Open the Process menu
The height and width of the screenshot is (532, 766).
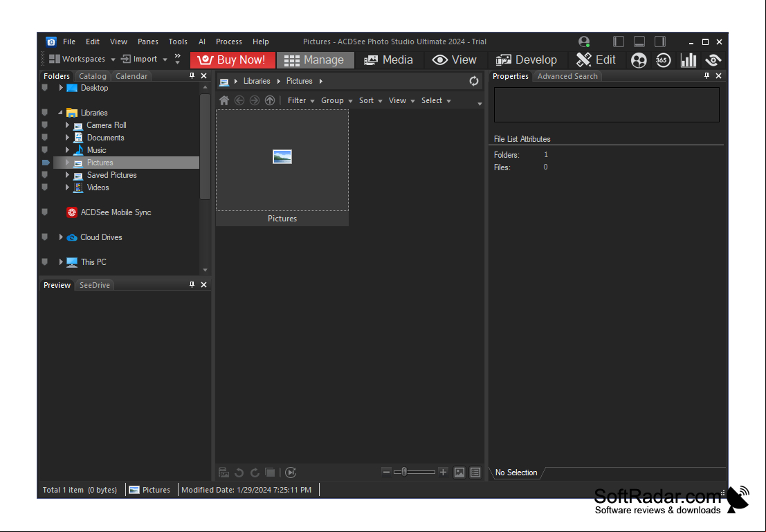pyautogui.click(x=229, y=42)
